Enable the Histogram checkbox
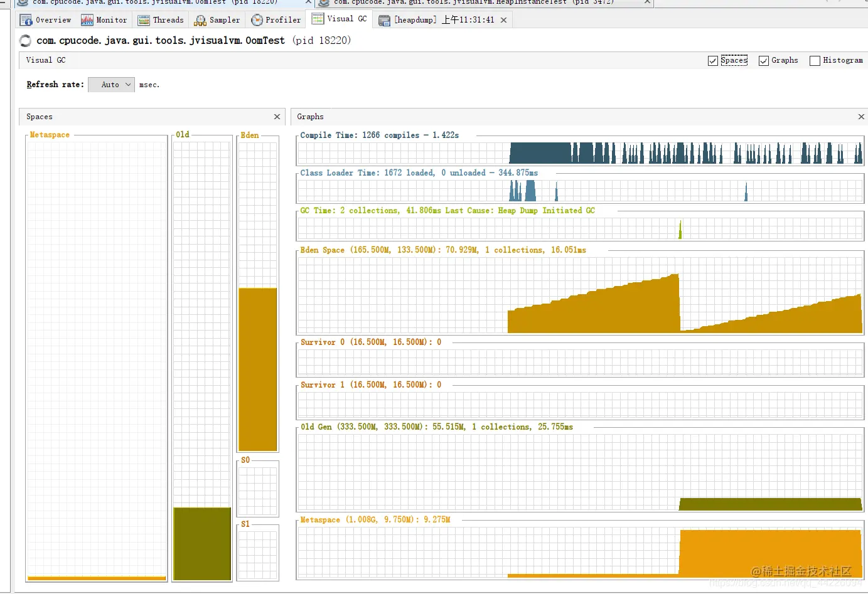The image size is (868, 594). click(x=815, y=61)
